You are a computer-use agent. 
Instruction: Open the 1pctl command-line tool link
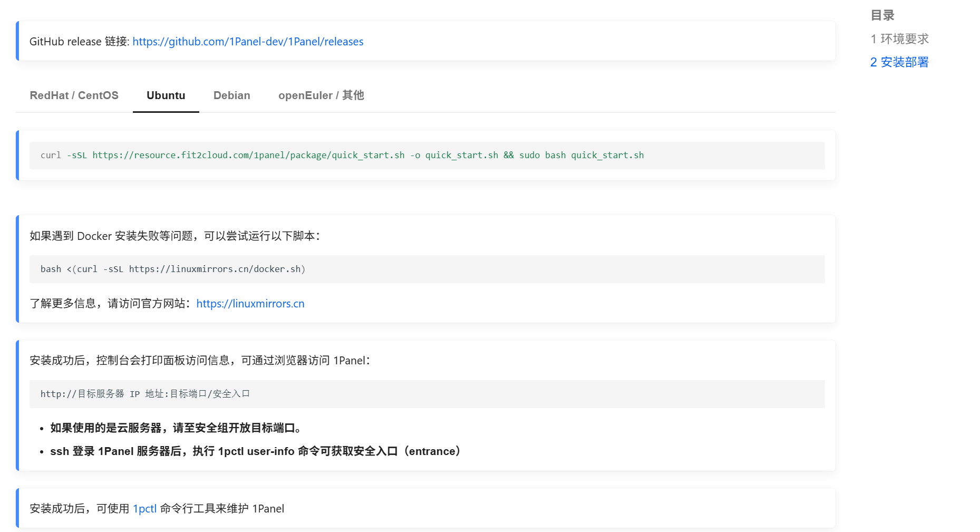click(x=144, y=508)
